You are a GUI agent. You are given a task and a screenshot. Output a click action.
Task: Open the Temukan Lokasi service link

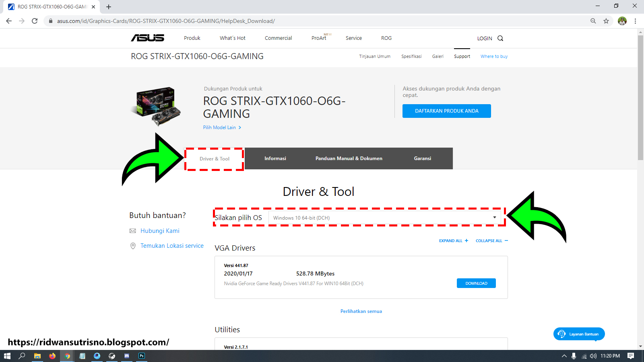click(172, 246)
